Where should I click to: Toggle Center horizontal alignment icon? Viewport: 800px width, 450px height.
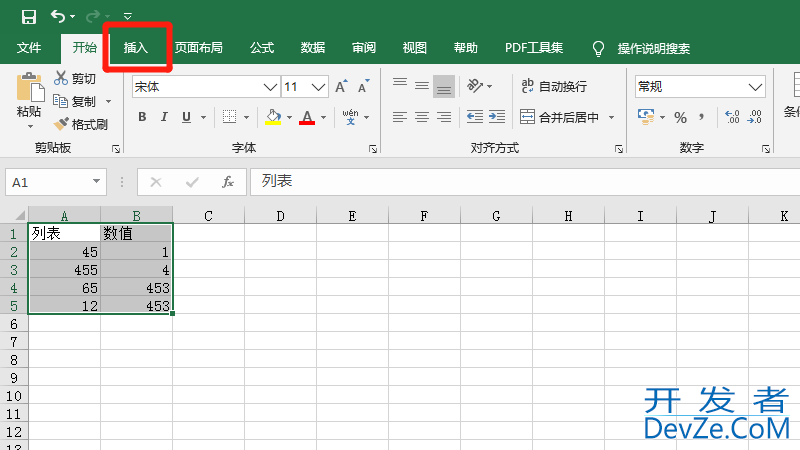[422, 117]
